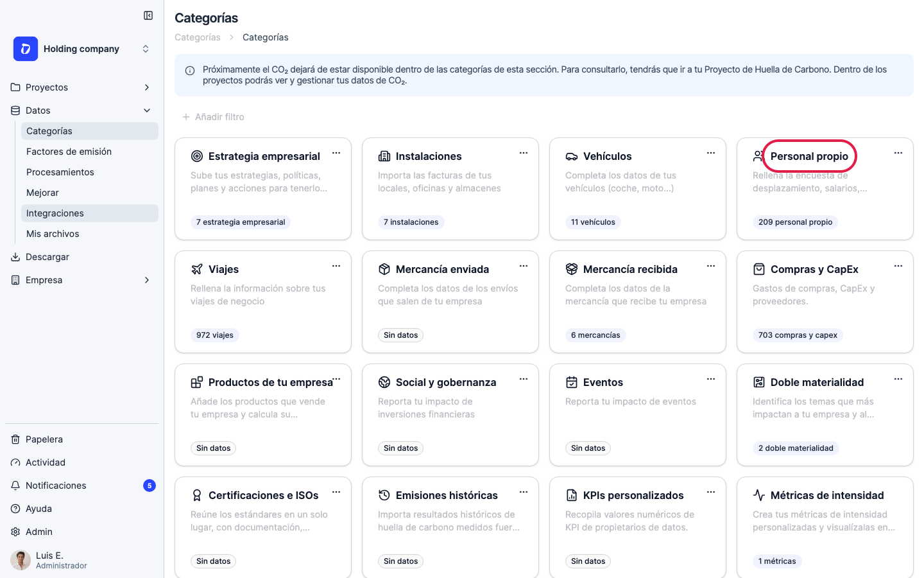
Task: Click the 6 mercancías badge
Action: coord(595,335)
